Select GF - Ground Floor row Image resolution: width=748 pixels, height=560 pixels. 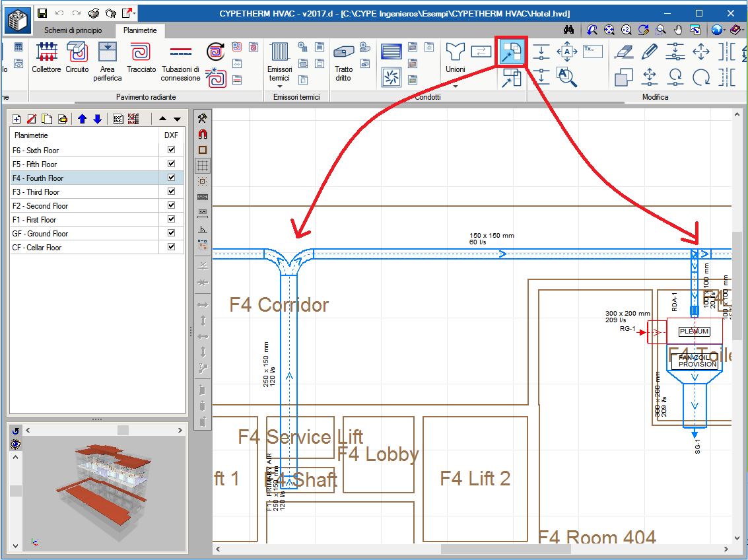tap(97, 233)
